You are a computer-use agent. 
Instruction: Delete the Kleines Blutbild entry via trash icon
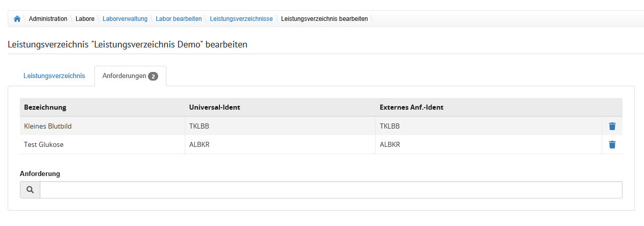[x=612, y=126]
